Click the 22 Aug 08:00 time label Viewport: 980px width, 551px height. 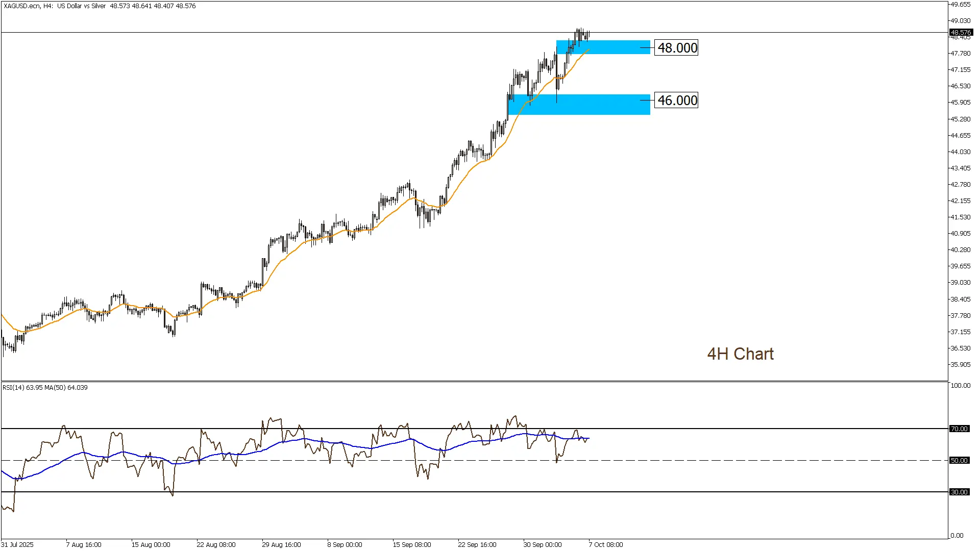point(216,545)
